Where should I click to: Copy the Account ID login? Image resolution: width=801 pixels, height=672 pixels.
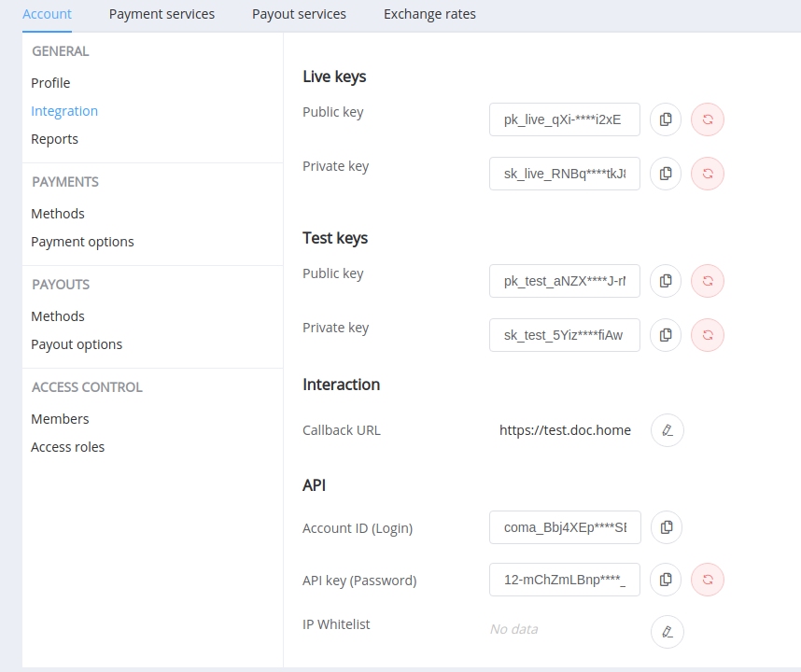coord(666,527)
